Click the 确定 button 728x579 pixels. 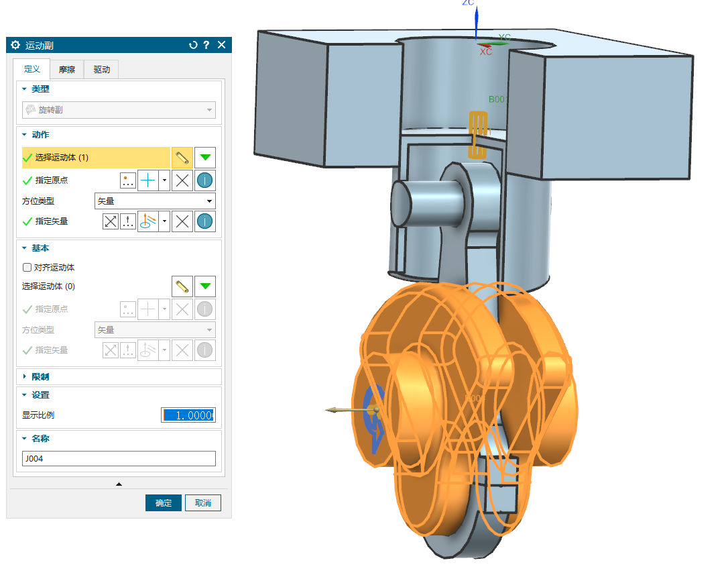tap(164, 503)
